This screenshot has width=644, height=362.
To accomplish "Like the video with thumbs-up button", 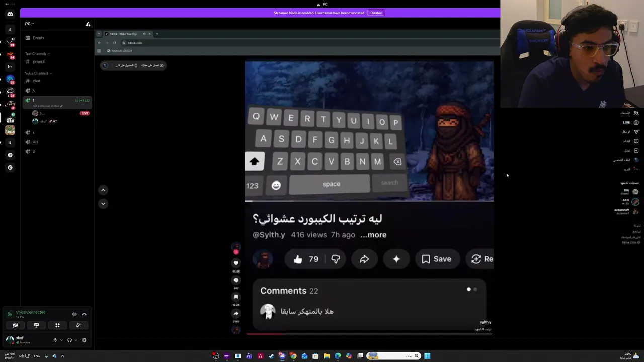I will pyautogui.click(x=306, y=259).
